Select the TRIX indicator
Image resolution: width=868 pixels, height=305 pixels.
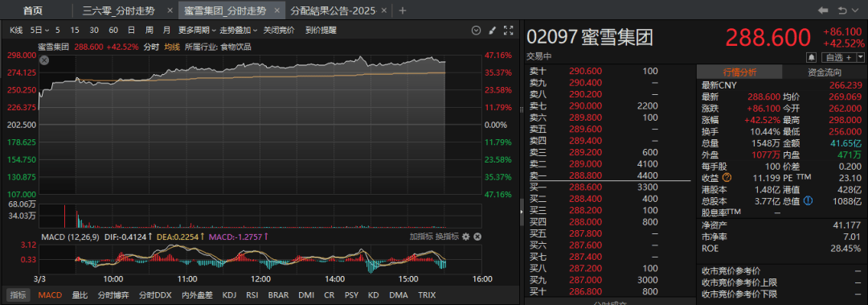[x=427, y=295]
